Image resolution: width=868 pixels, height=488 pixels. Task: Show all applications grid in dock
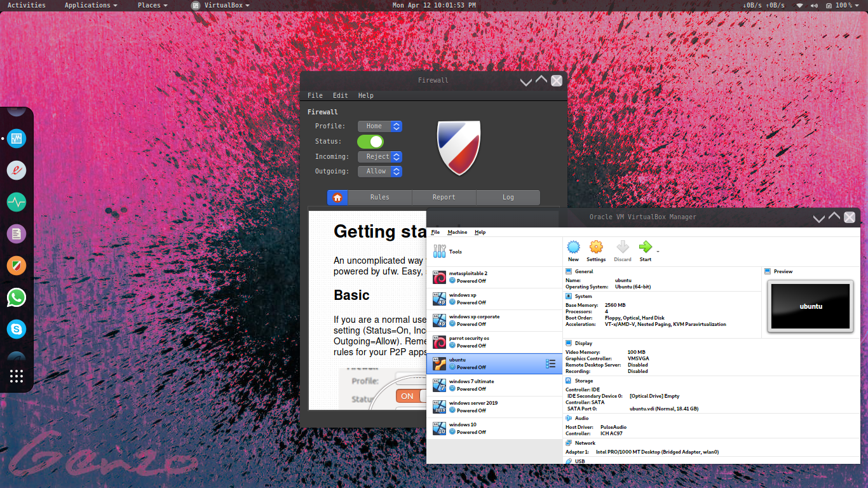pos(17,376)
